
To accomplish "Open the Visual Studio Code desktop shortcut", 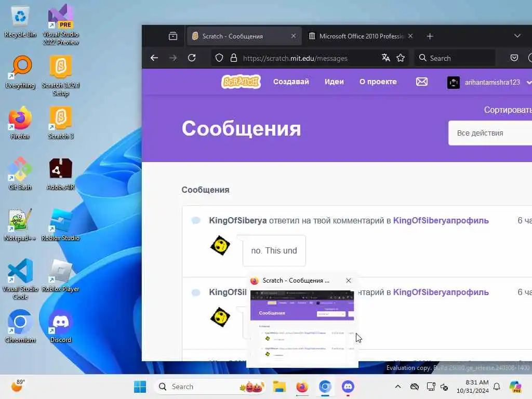I will 20,279.
